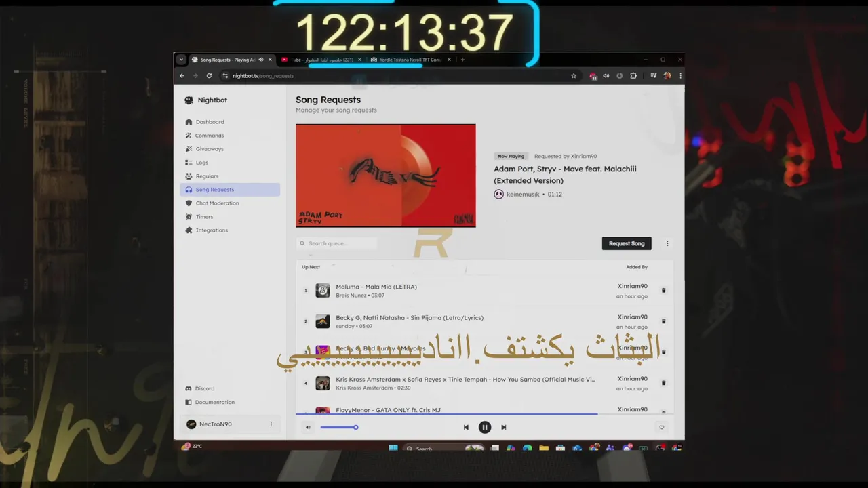Bookmark this page with the star icon
The height and width of the screenshot is (488, 868).
pos(574,76)
